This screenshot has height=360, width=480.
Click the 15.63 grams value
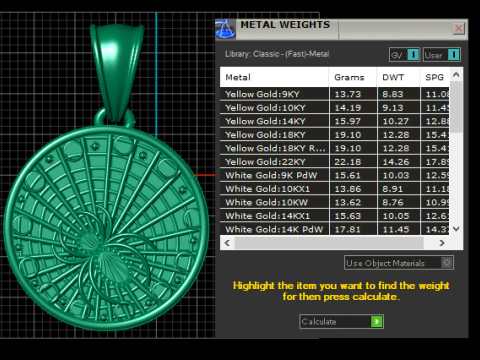pos(348,216)
